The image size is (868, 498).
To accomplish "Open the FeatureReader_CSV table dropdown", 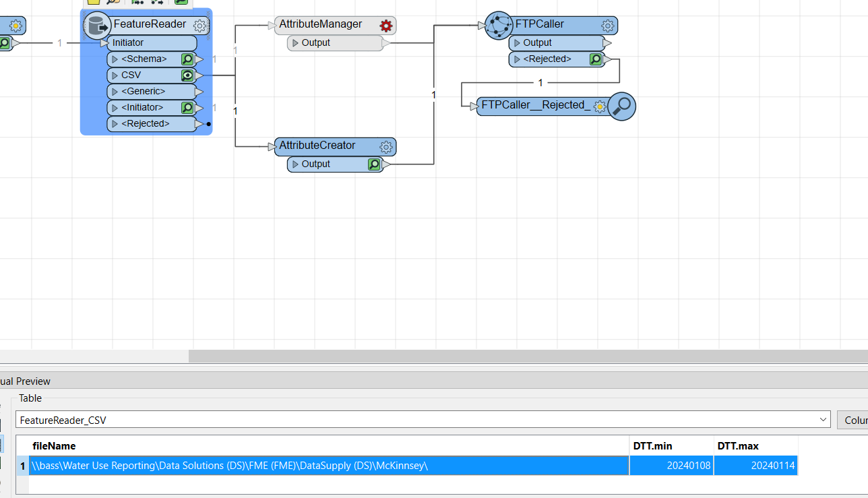I will (x=824, y=419).
